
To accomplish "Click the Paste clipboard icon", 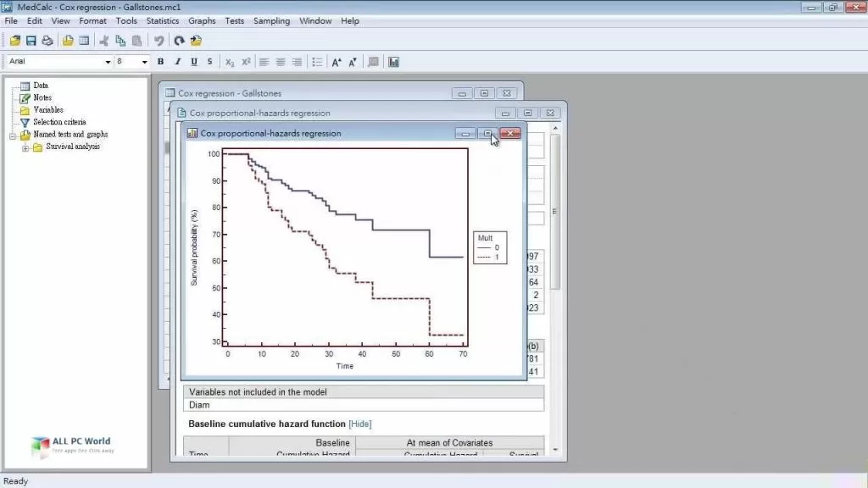I will 136,41.
